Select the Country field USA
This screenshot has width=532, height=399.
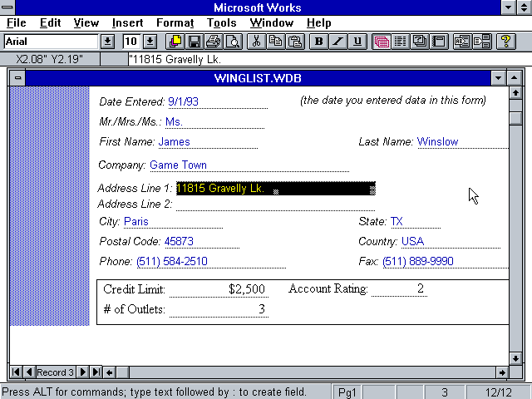pos(451,242)
